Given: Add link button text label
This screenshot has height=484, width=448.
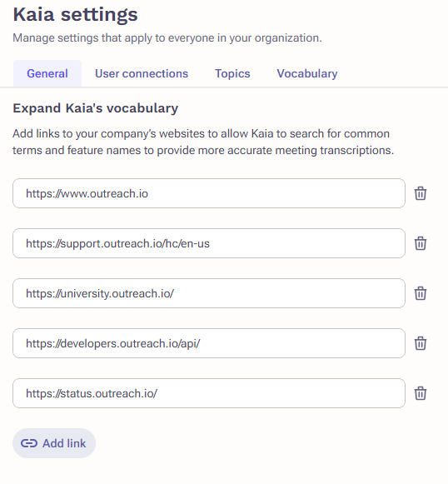Looking at the screenshot, I should [64, 443].
